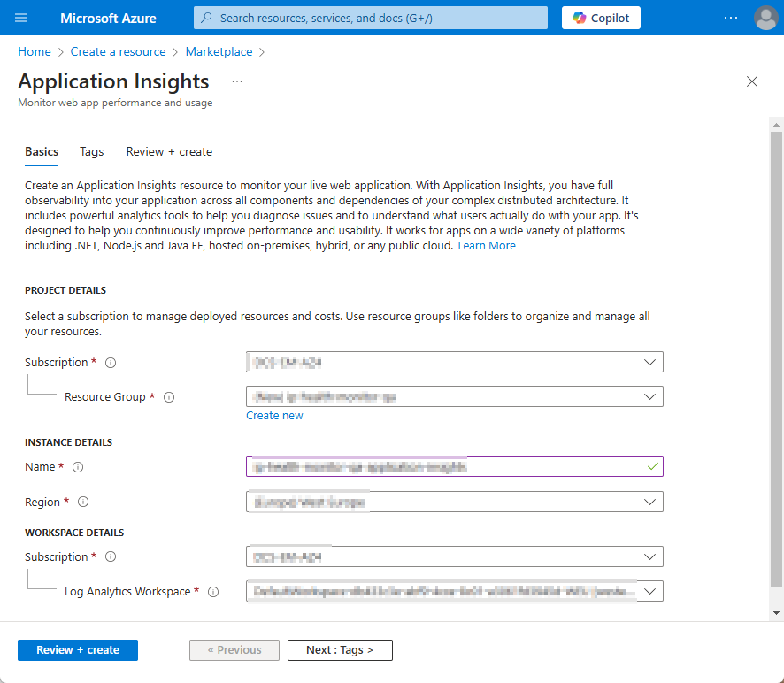
Task: Expand the Project Details Subscription dropdown
Action: 455,362
